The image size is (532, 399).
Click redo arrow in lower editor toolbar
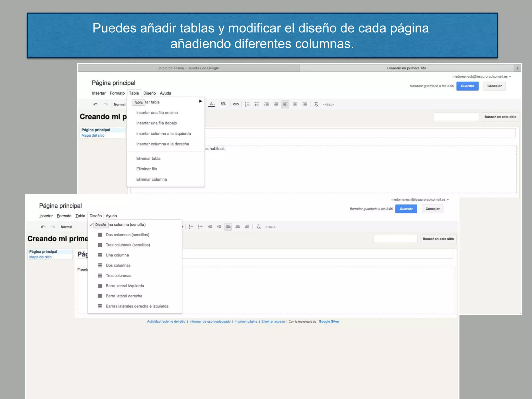pos(53,227)
